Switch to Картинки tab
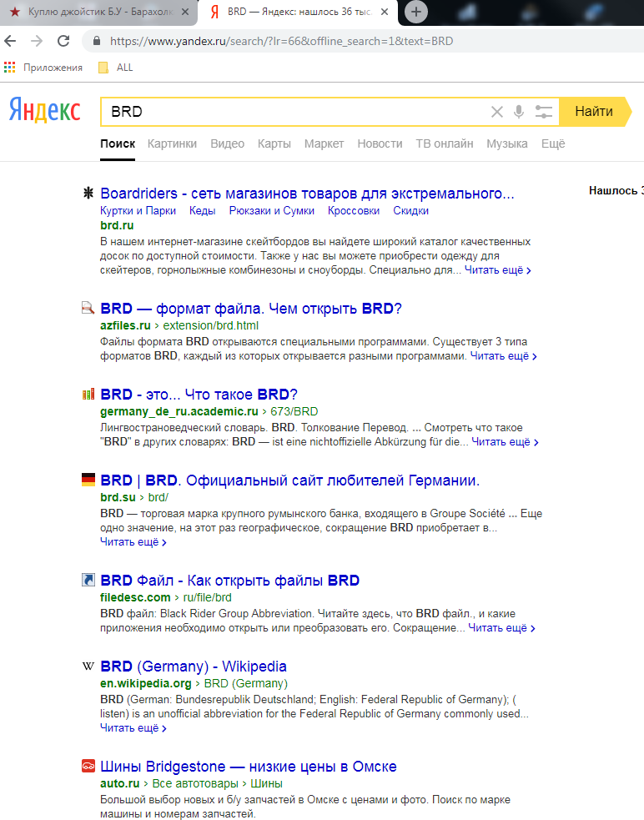This screenshot has width=644, height=820. click(x=172, y=143)
